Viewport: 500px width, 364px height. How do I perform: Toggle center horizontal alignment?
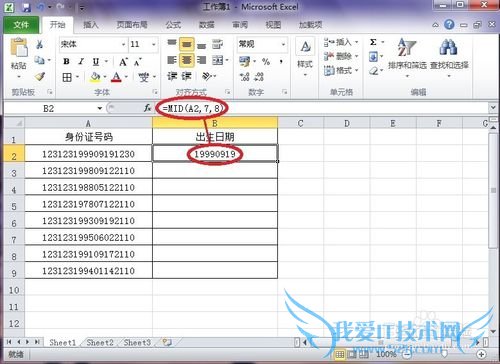(187, 60)
